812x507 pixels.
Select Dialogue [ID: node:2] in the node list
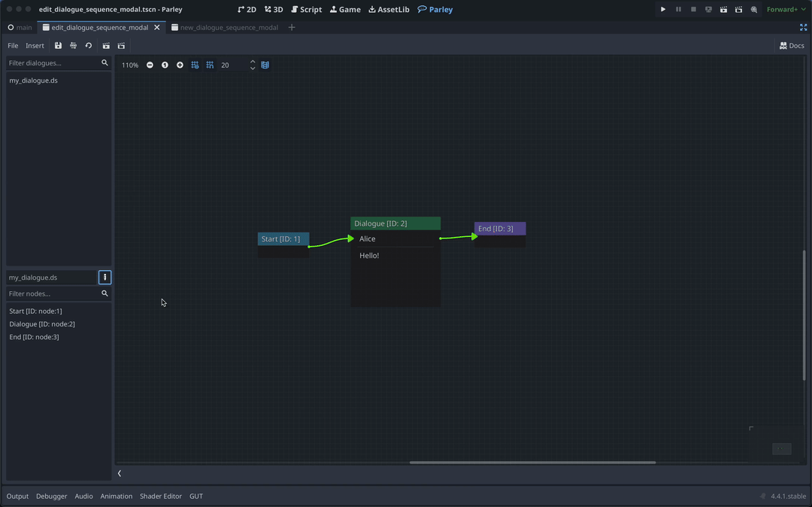click(41, 323)
